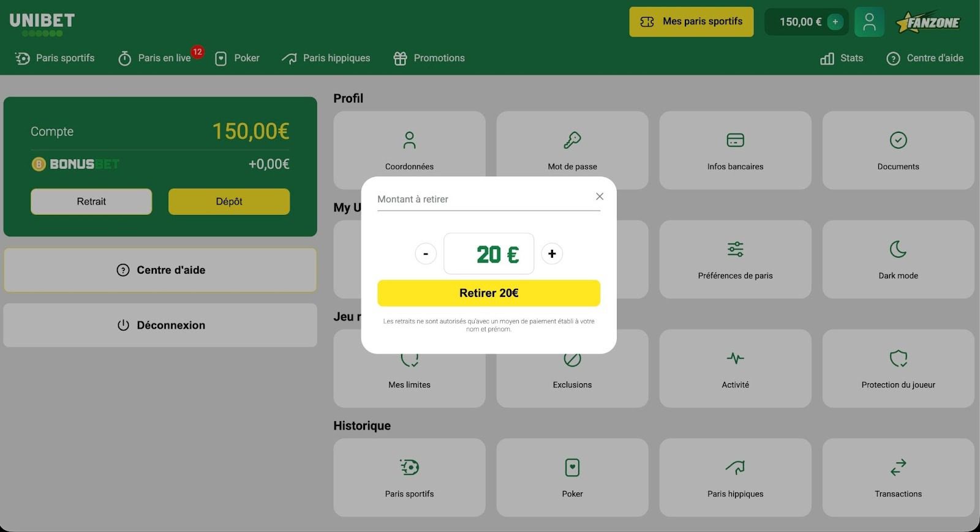
Task: Click the live events badge showing 12
Action: click(197, 52)
